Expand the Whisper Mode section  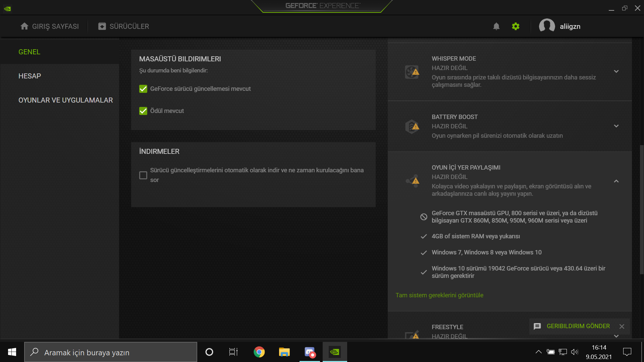coord(616,71)
